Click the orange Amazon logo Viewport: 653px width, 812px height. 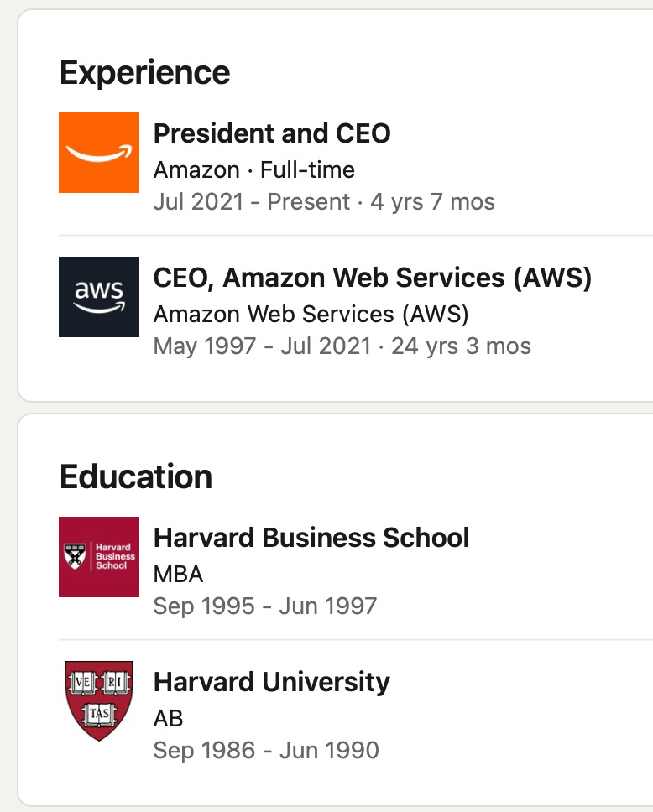tap(99, 153)
